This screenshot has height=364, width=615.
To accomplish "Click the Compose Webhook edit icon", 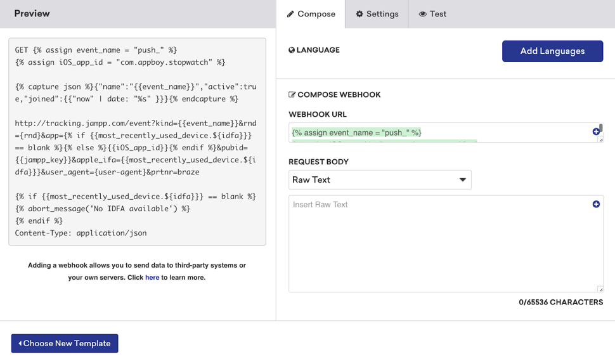I will [x=292, y=94].
